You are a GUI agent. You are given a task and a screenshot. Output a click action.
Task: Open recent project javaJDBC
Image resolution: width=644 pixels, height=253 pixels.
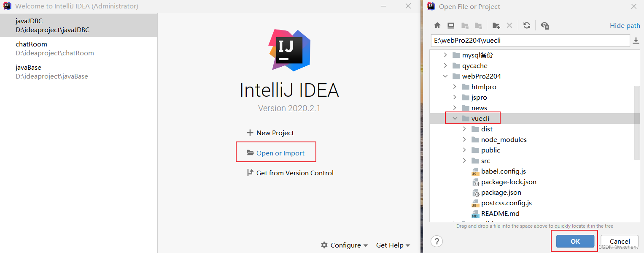coord(78,25)
